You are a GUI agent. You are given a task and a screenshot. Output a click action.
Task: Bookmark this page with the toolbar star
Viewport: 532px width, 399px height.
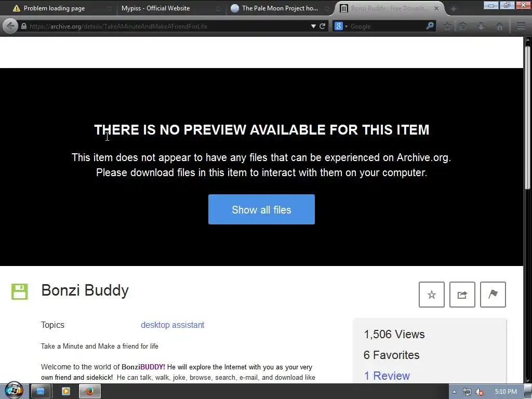[x=447, y=26]
